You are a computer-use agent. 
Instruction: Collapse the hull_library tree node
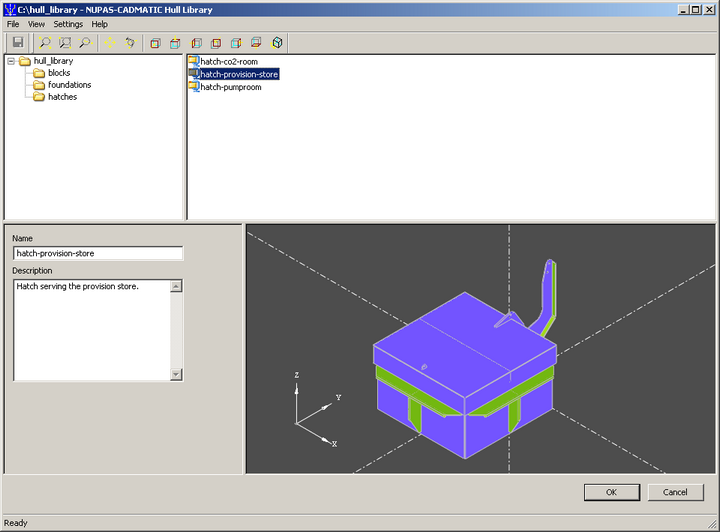coord(11,61)
